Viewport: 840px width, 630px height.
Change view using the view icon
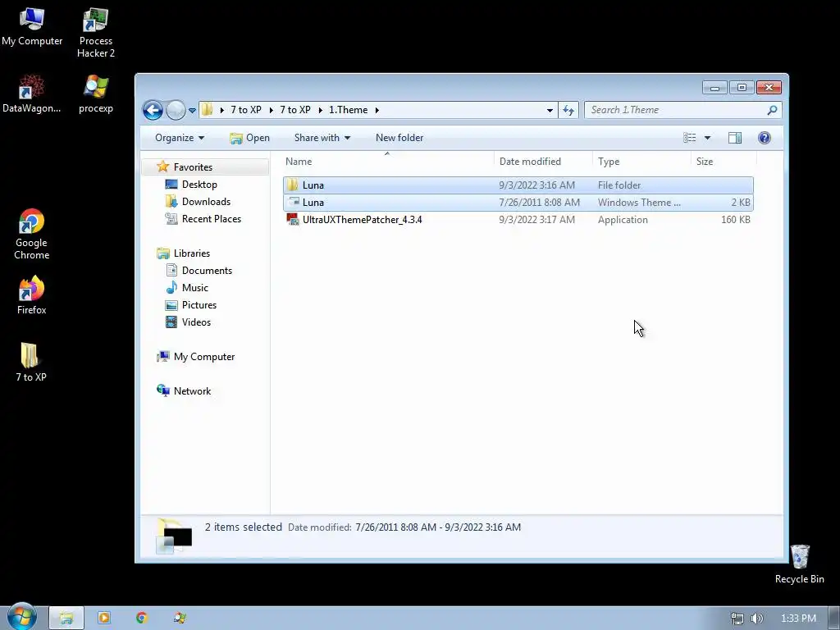click(x=689, y=138)
